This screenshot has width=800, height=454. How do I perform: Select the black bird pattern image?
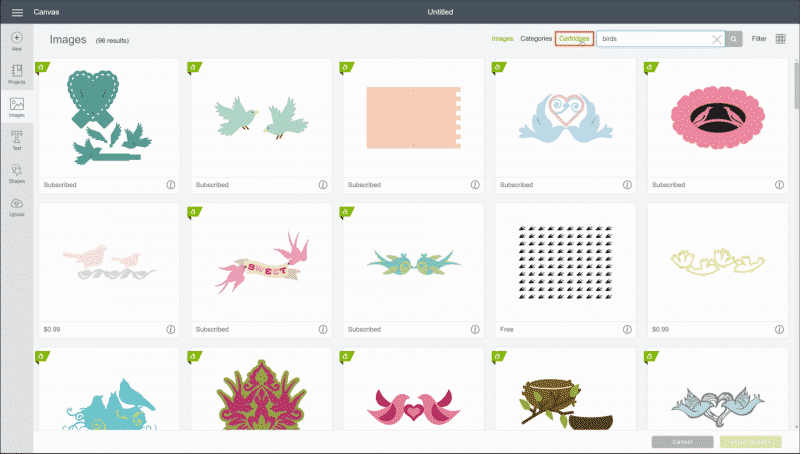click(x=565, y=262)
